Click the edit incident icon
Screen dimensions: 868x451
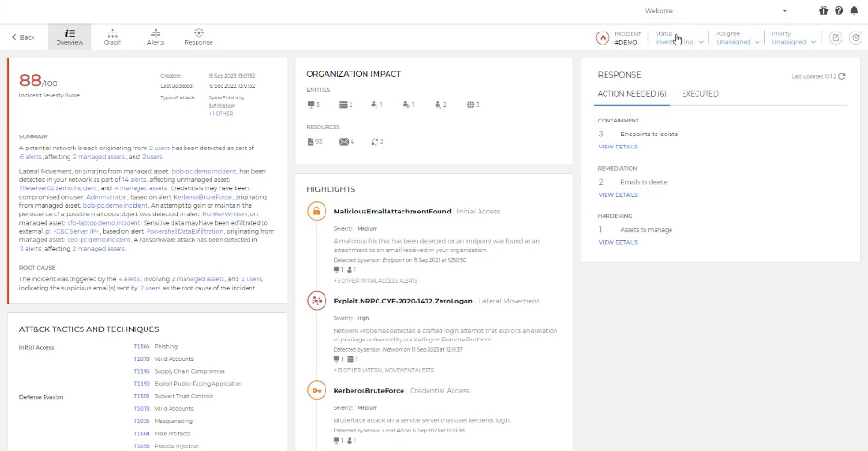pos(835,38)
